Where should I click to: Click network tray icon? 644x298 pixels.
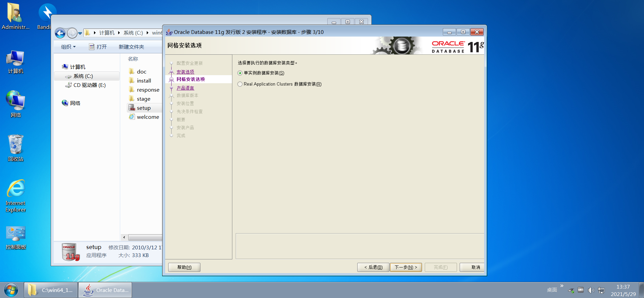601,290
